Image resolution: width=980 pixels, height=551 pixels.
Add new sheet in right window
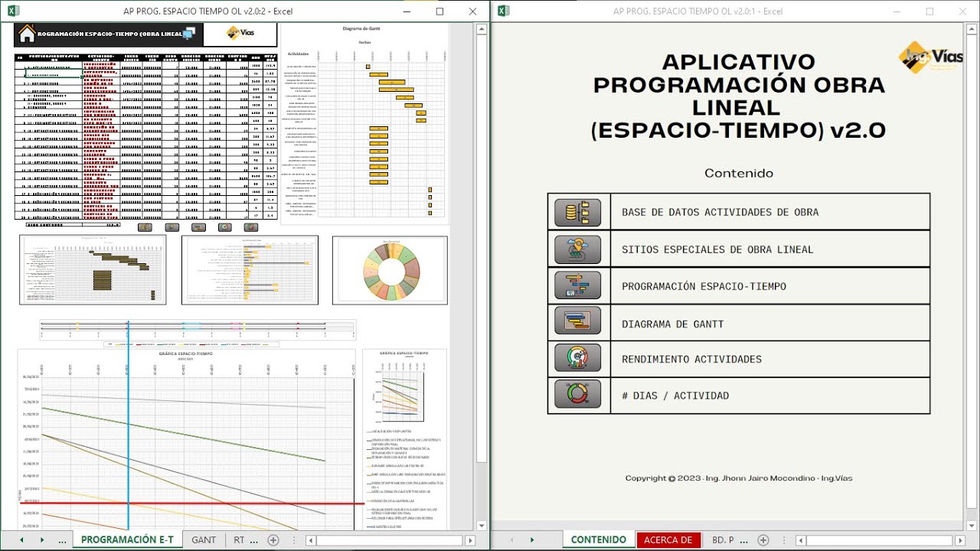pyautogui.click(x=763, y=540)
